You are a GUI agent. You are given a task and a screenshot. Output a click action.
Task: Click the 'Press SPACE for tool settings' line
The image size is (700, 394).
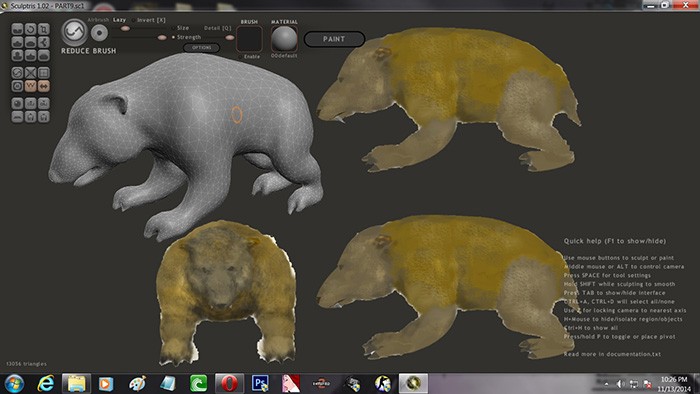coord(607,275)
